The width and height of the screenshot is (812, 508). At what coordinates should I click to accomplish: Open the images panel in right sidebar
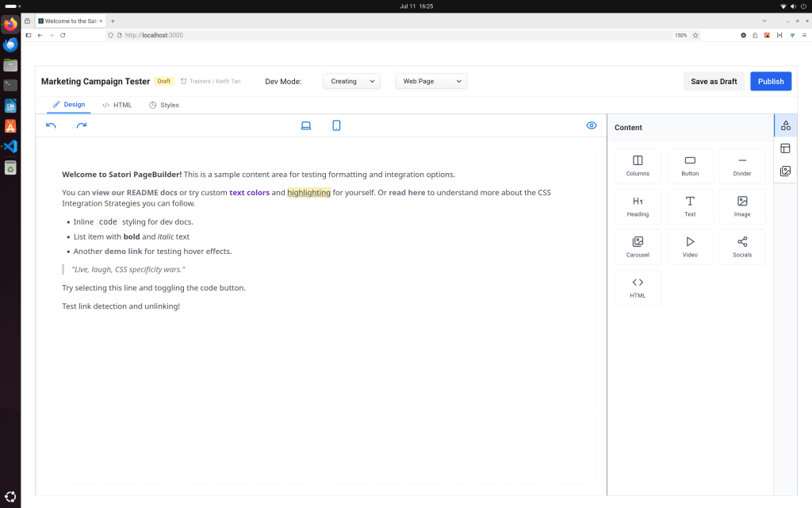[x=785, y=171]
